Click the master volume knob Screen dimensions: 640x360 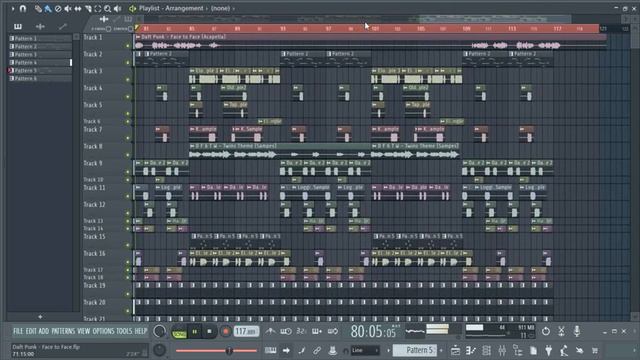tap(159, 331)
